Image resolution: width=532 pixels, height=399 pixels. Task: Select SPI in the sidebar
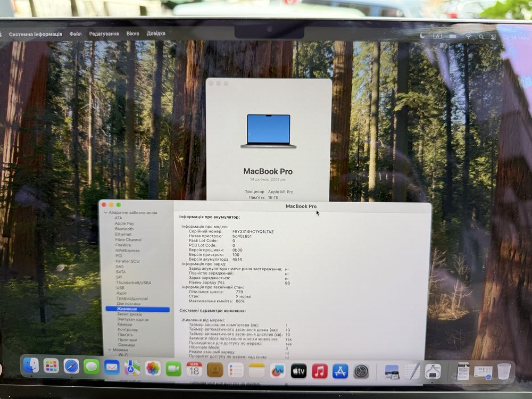(x=119, y=277)
